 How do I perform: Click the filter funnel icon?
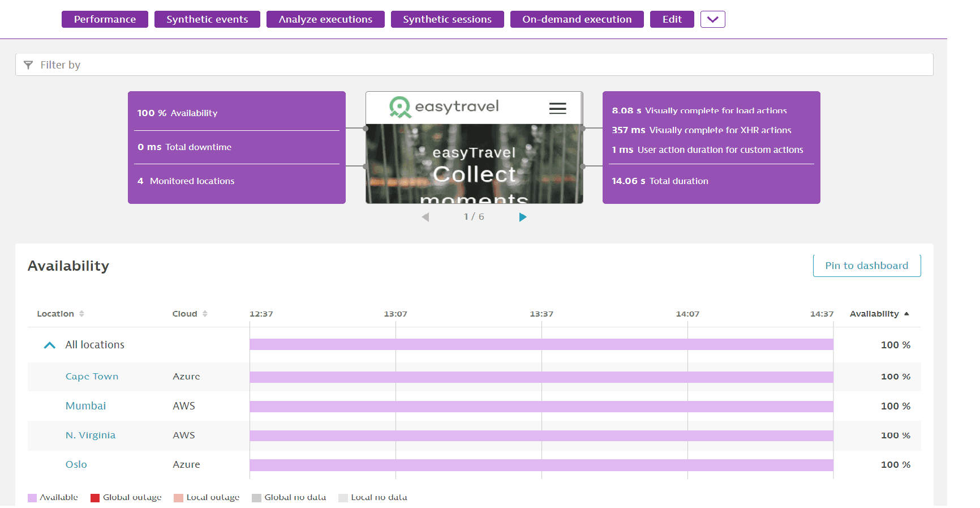coord(28,65)
